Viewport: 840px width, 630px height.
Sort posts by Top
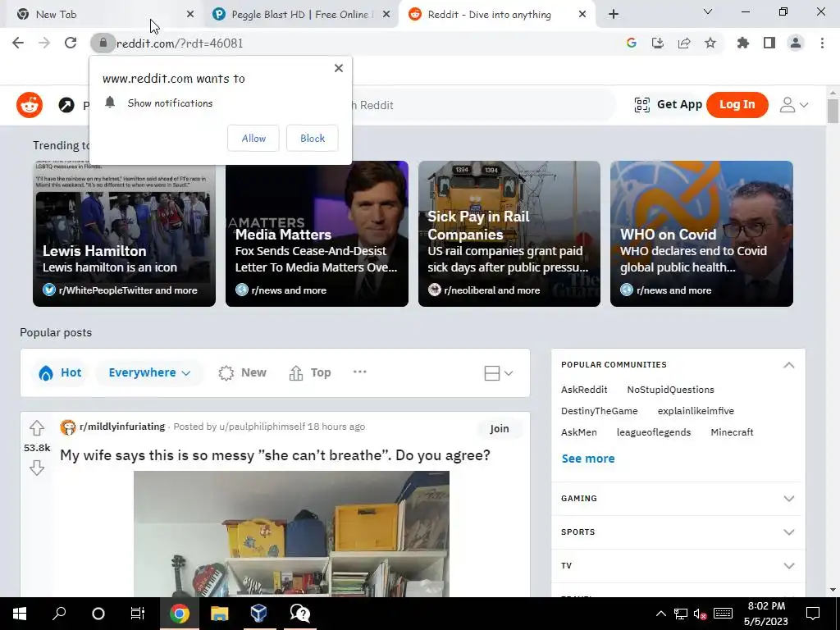tap(310, 372)
